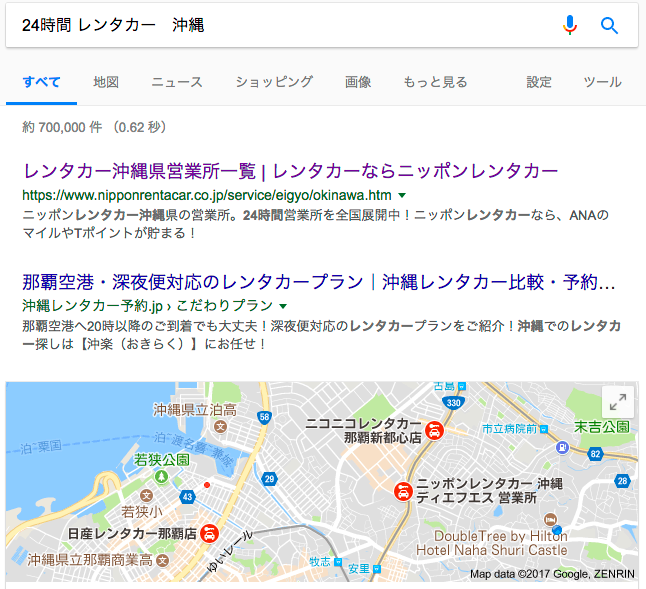Click the route 29 shield on map
This screenshot has width=646, height=589.
click(269, 479)
